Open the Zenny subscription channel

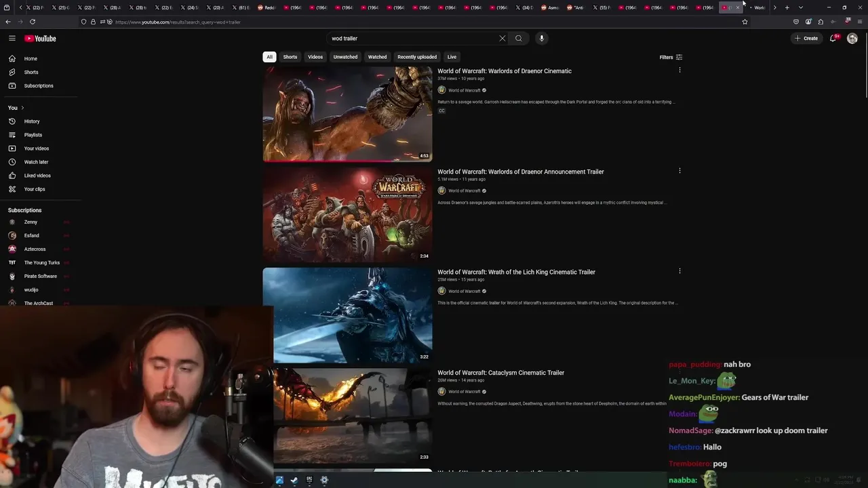click(x=39, y=222)
